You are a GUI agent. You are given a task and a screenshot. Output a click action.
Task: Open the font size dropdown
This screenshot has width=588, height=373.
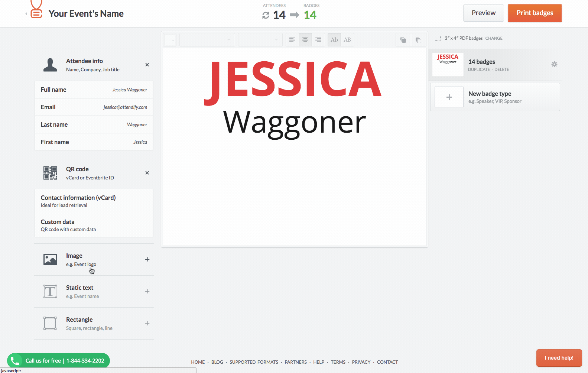[260, 40]
